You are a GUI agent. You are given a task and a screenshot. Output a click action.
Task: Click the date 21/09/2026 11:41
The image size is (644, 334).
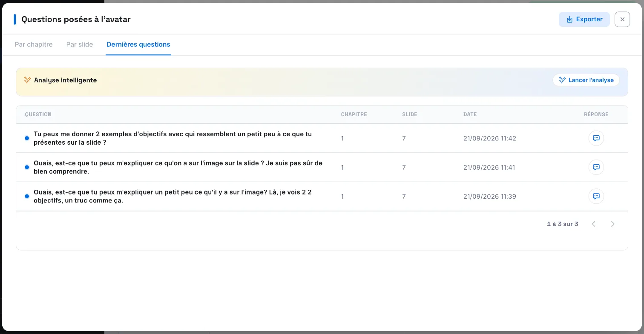click(489, 167)
